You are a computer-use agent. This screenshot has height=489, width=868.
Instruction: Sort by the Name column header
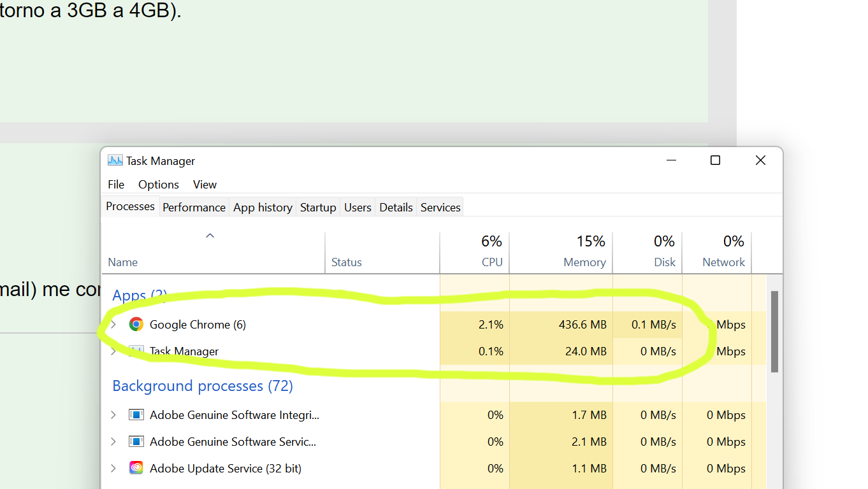pos(123,262)
